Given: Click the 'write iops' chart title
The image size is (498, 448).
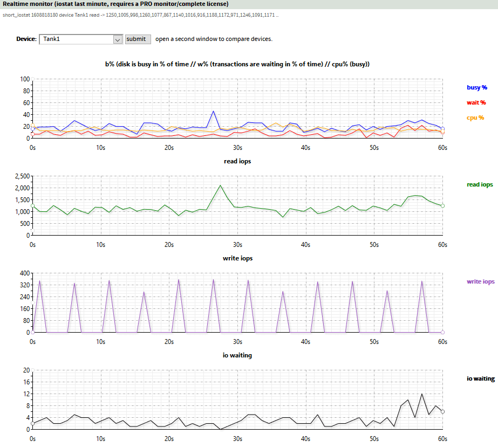Looking at the screenshot, I should pyautogui.click(x=237, y=258).
